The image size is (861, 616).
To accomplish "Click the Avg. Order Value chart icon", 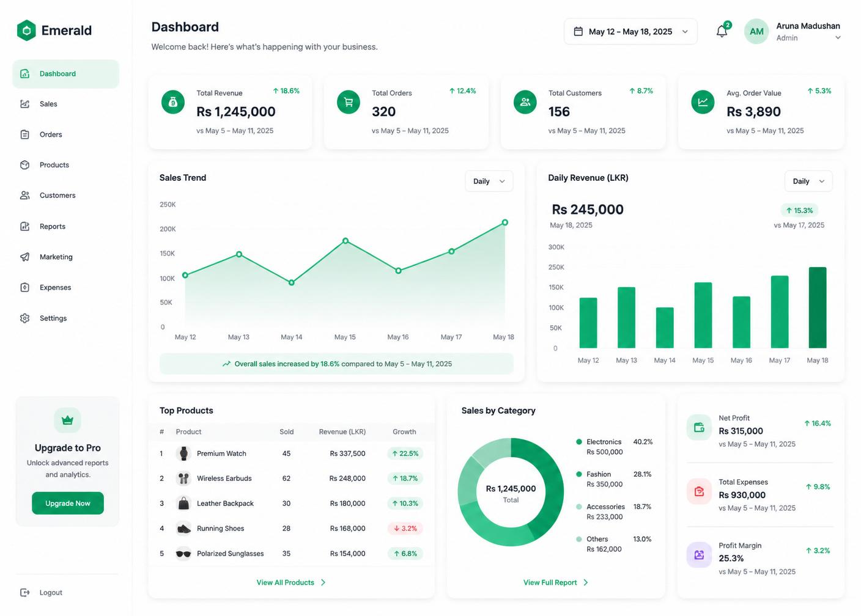I will click(x=703, y=102).
